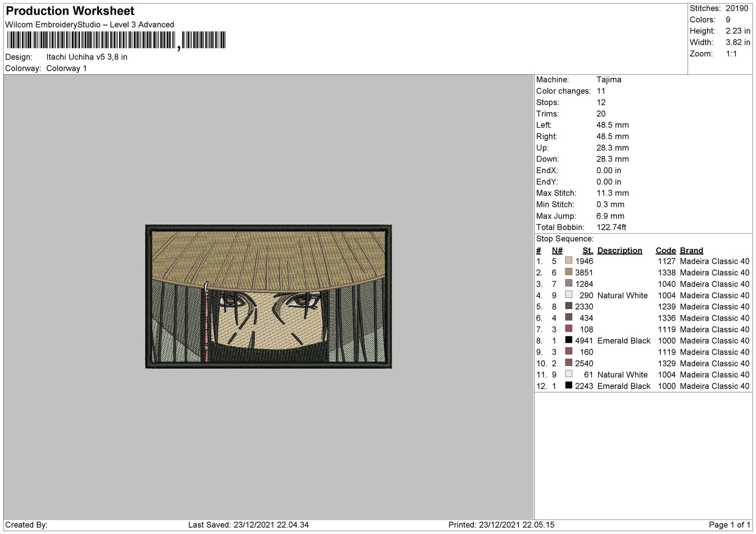This screenshot has width=756, height=534.
Task: Click the 'St.' column header
Action: 588,251
